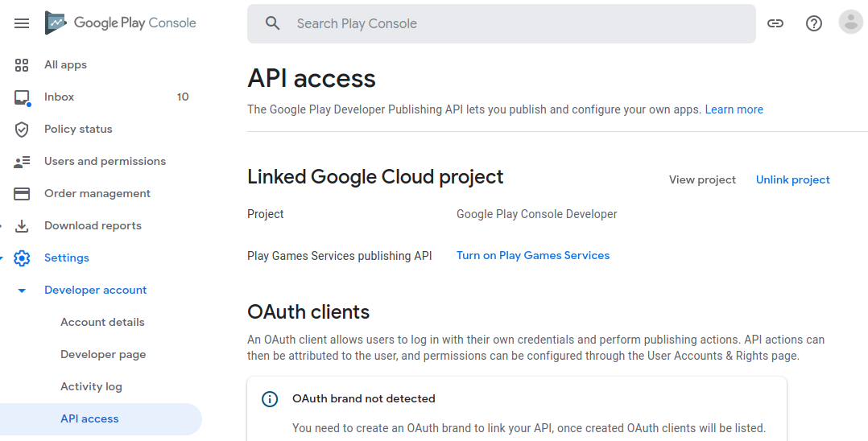The image size is (868, 441).
Task: Select Settings in the sidebar
Action: coord(66,258)
